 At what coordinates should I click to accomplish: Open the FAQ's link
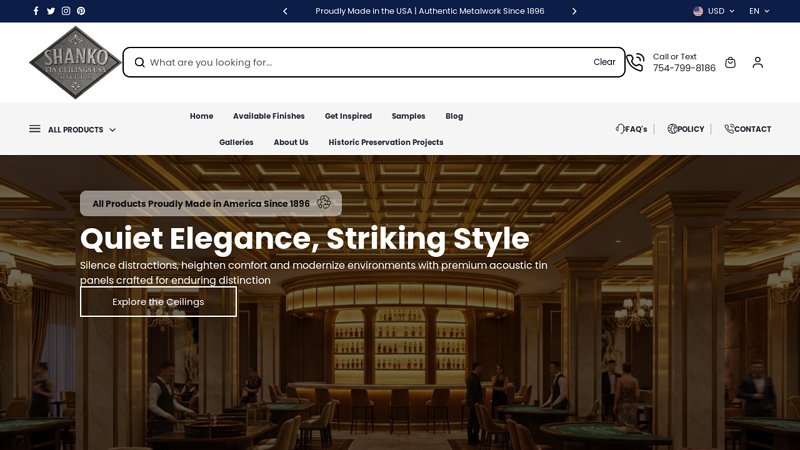pos(631,129)
